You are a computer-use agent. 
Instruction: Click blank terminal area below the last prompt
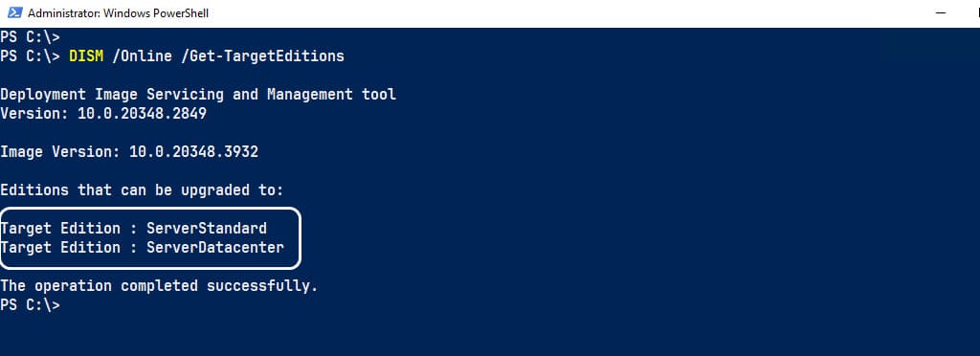[490, 335]
